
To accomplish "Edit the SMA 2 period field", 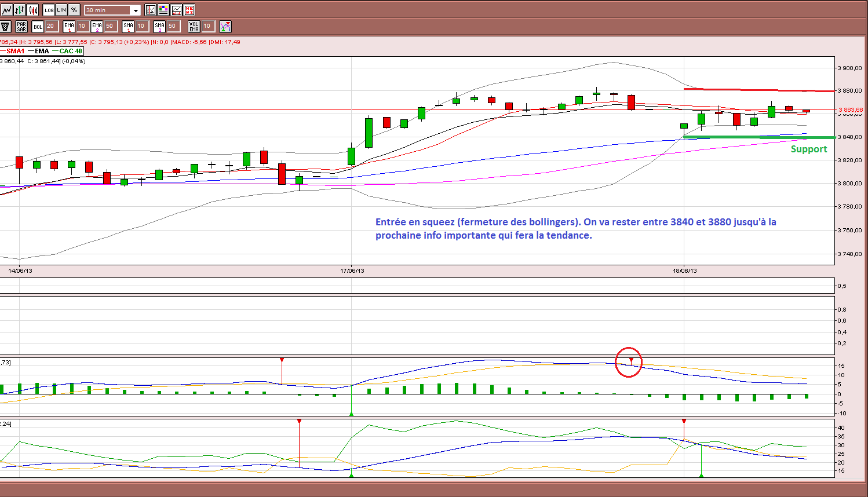I will pyautogui.click(x=173, y=26).
